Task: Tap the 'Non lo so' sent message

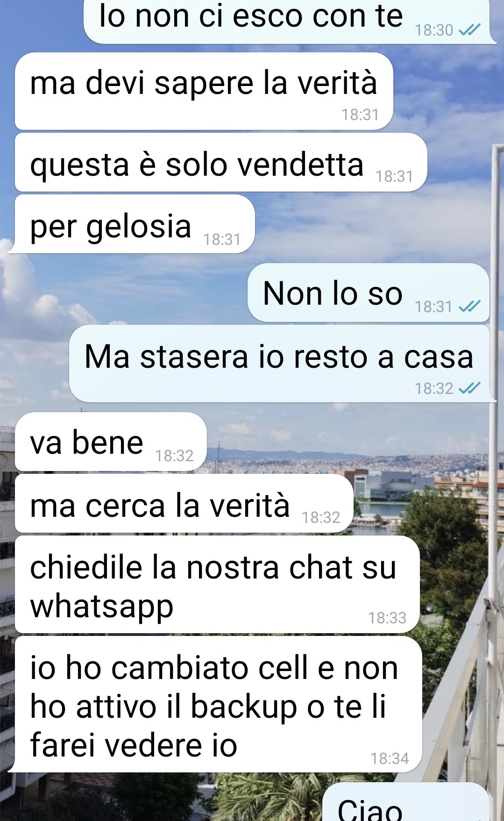Action: (x=368, y=293)
